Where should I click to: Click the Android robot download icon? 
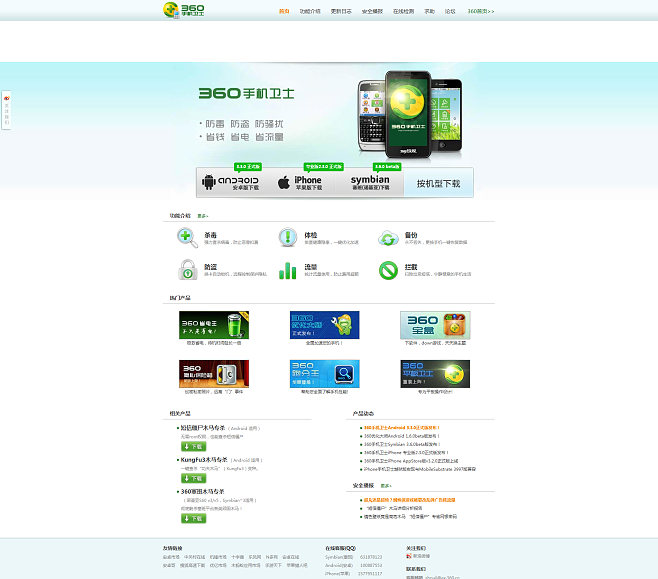tap(209, 182)
